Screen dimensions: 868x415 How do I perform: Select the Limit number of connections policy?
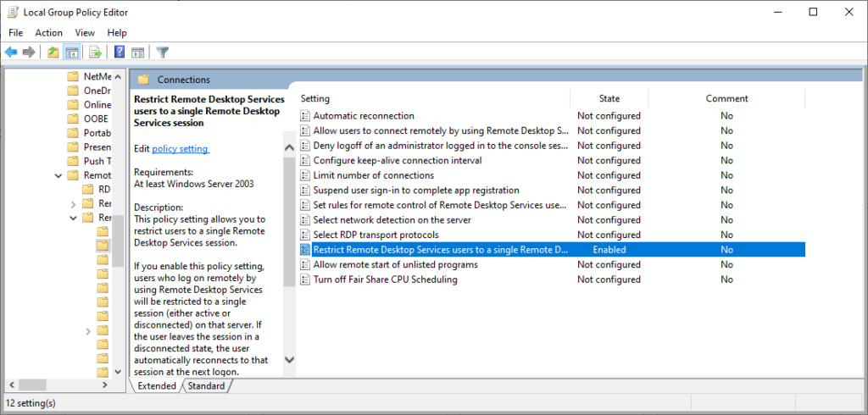point(373,175)
